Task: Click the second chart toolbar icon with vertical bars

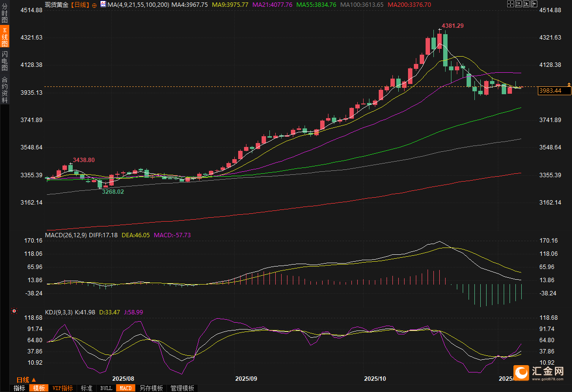Action: (x=517, y=4)
